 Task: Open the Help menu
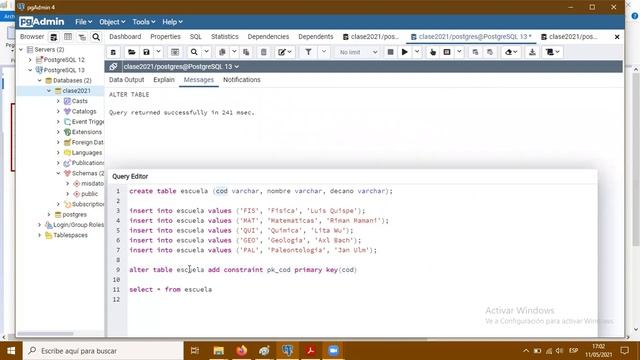tap(172, 22)
